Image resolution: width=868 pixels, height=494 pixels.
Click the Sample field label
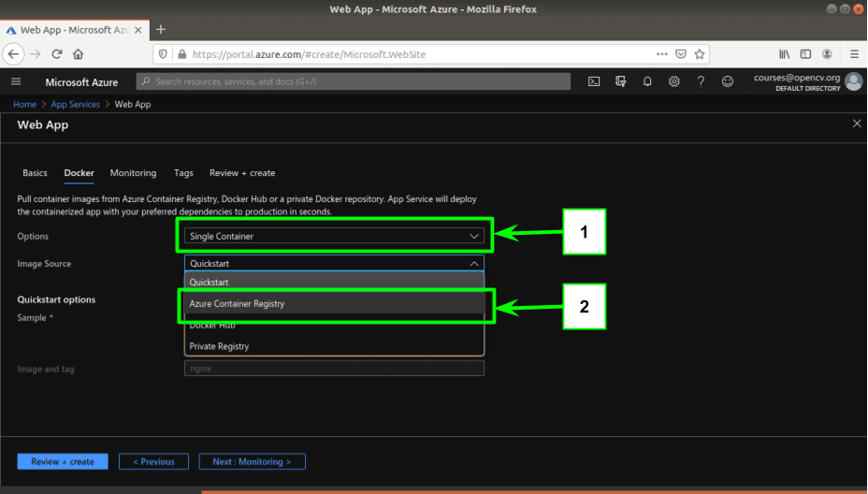32,317
